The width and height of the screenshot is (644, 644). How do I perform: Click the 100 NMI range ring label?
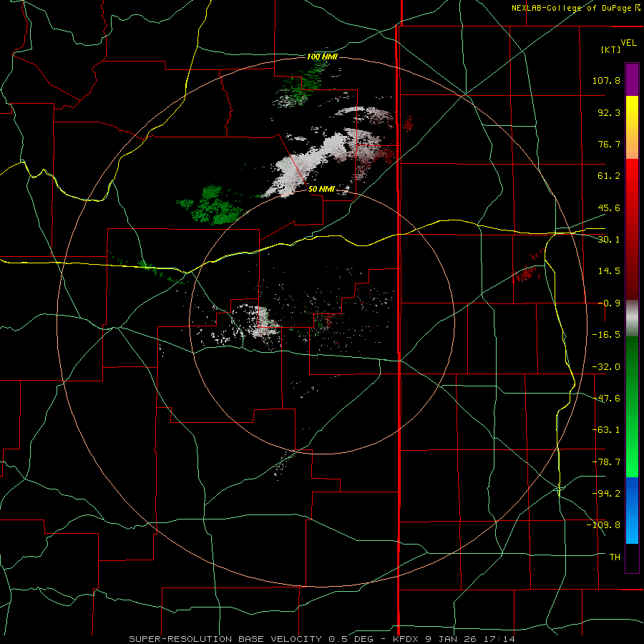click(x=322, y=57)
